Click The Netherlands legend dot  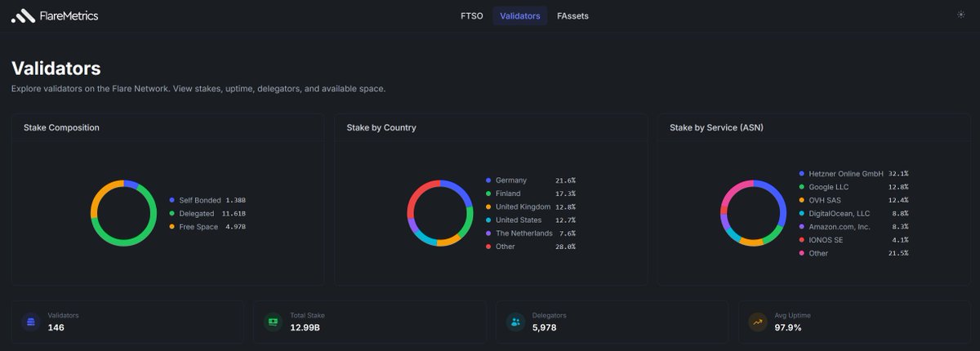(488, 233)
